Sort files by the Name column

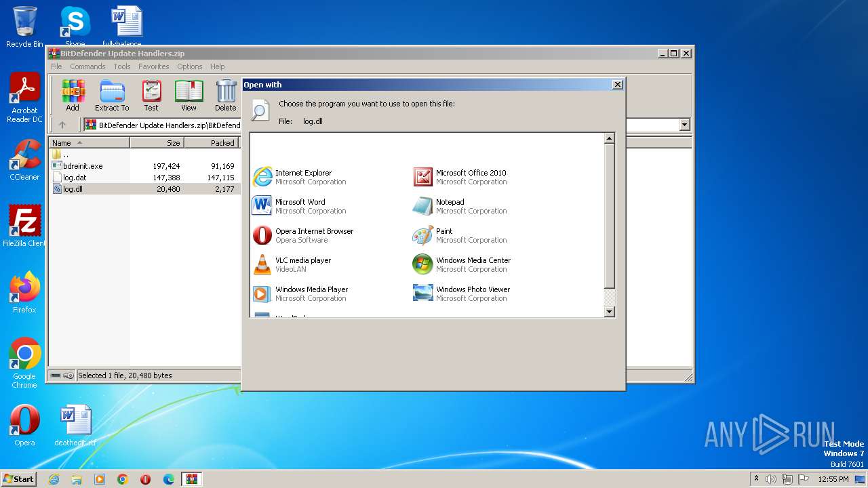[x=89, y=142]
